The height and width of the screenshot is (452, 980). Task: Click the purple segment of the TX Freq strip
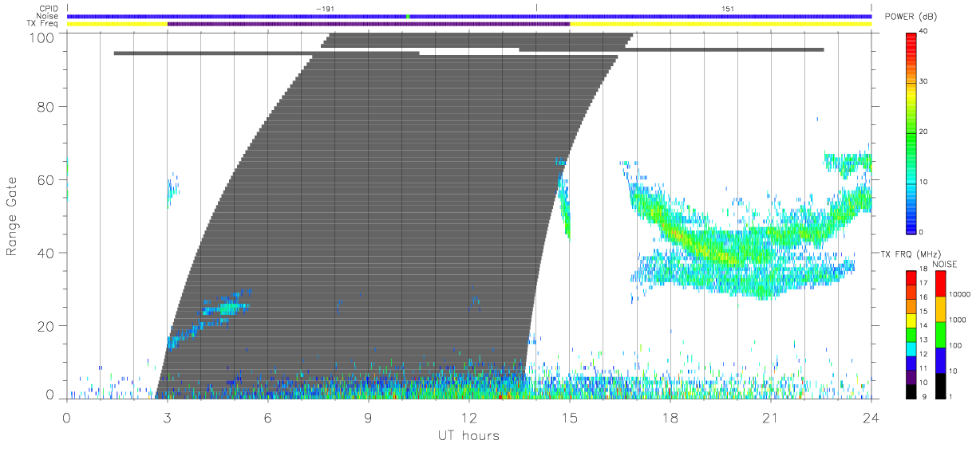pos(369,24)
